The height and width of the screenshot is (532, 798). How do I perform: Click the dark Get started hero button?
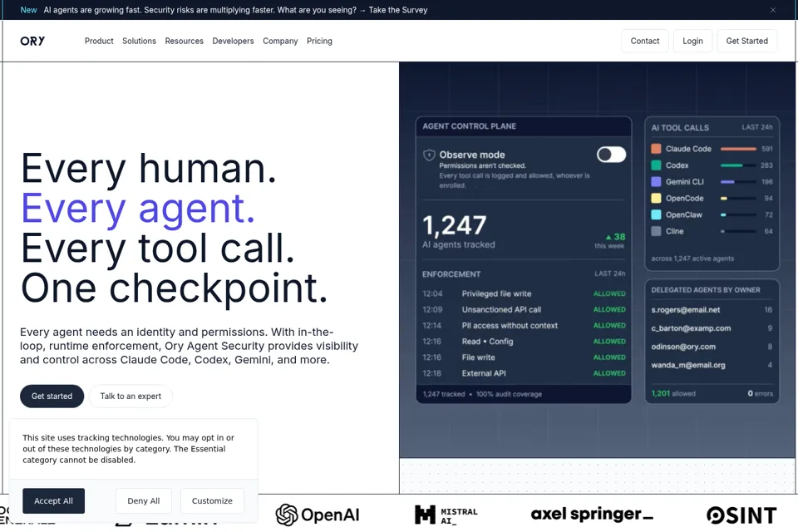52,396
